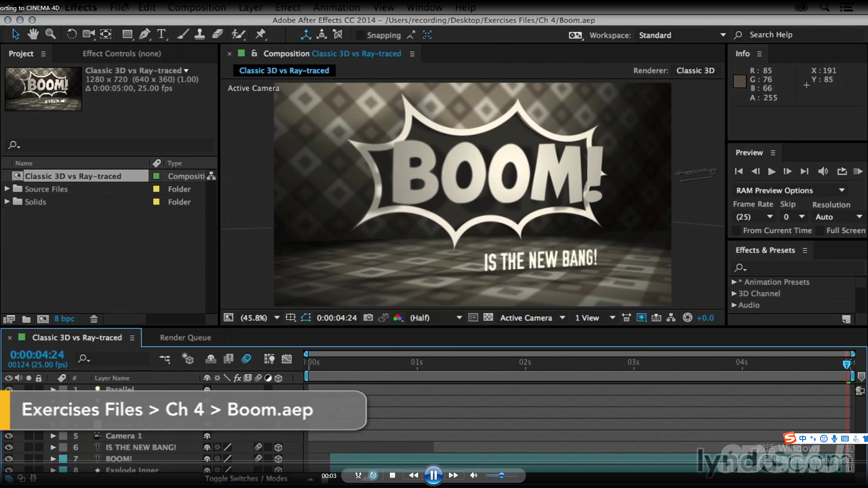Open the Active Camera view dropdown
This screenshot has height=488, width=868.
pos(532,318)
